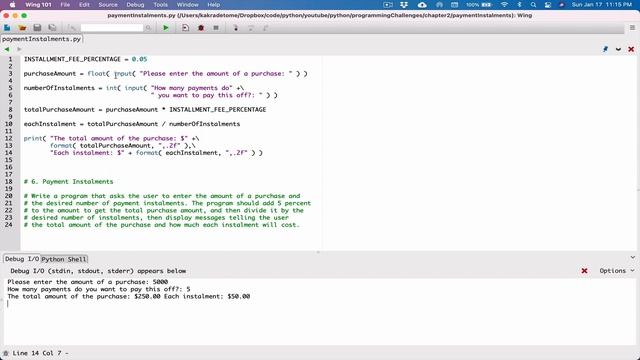Image resolution: width=640 pixels, height=360 pixels.
Task: Stop debugging with the square stop icon
Action: 216,28
